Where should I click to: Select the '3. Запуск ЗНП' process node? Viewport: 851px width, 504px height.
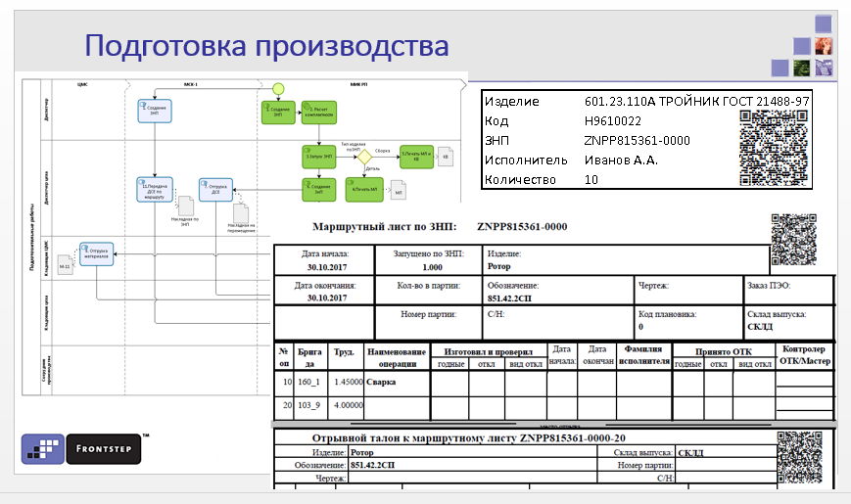(318, 156)
